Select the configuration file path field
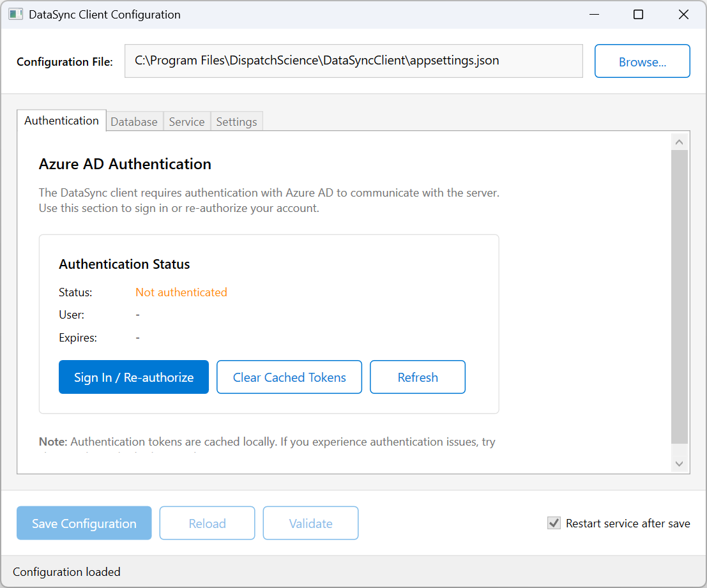707x588 pixels. pos(354,61)
